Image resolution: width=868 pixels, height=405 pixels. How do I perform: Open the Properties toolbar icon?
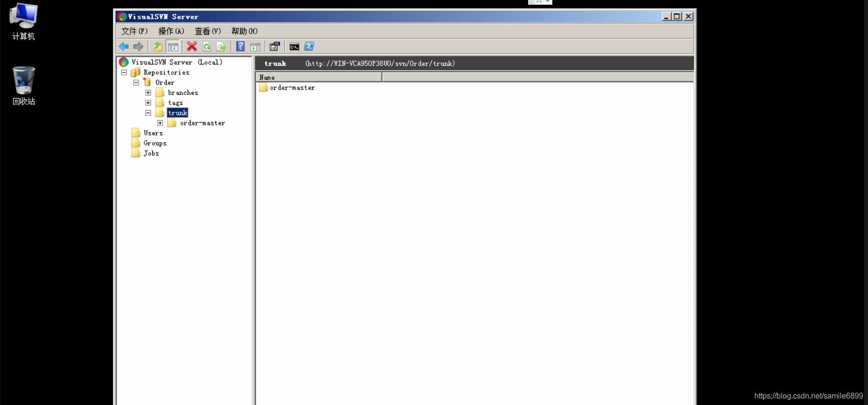tap(275, 46)
